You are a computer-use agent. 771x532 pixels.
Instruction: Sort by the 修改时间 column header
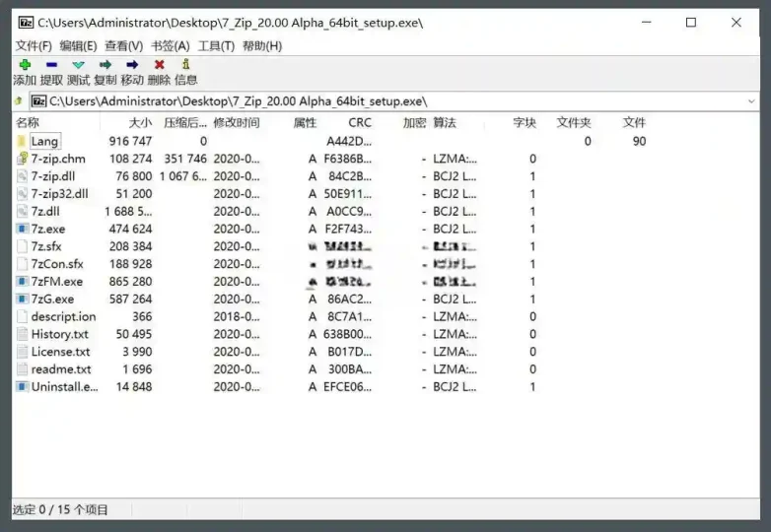(236, 123)
